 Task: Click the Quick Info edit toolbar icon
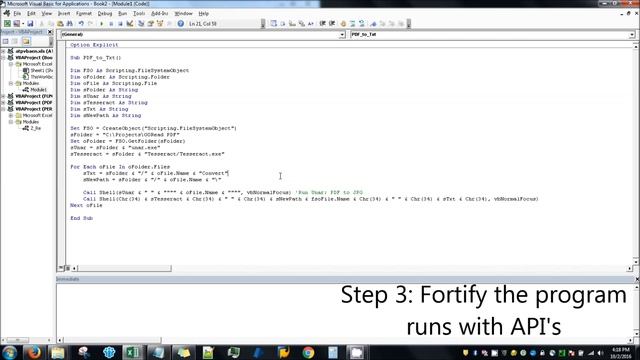click(292, 24)
